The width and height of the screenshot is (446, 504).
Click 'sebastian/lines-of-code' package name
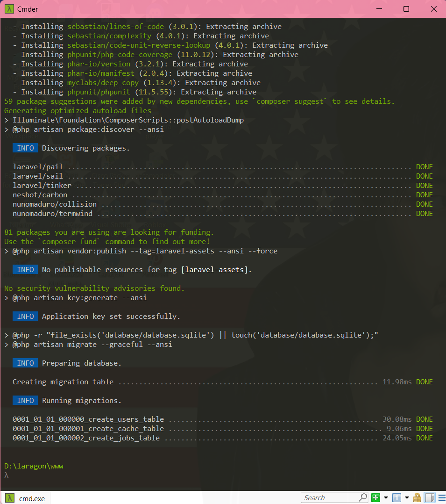click(116, 26)
